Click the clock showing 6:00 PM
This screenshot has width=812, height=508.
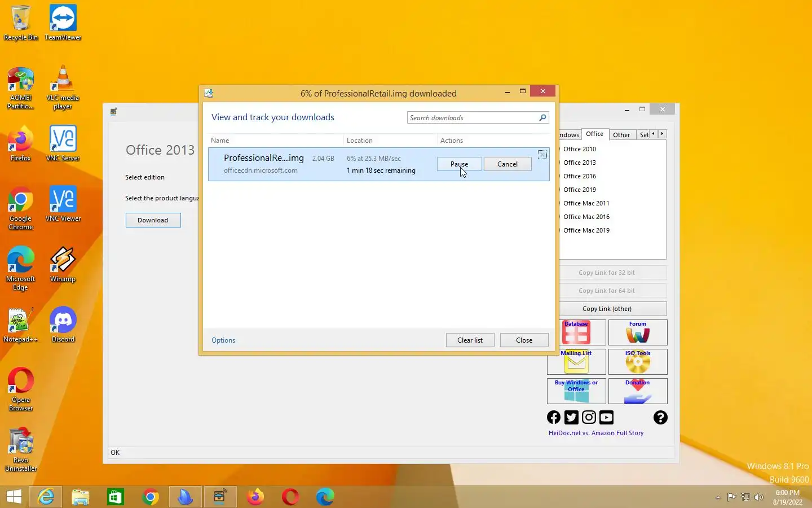787,493
